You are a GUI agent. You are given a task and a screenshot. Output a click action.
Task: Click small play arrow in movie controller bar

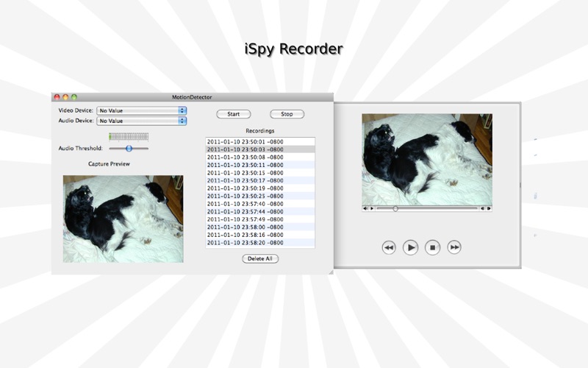372,208
